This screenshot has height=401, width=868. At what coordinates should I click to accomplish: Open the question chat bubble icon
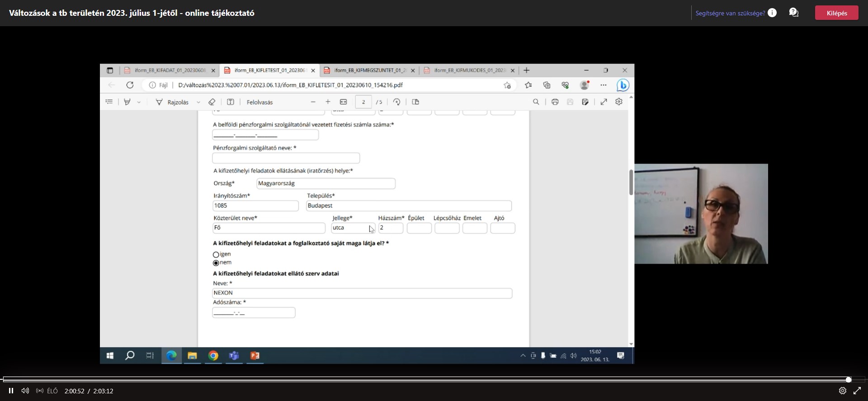(794, 13)
